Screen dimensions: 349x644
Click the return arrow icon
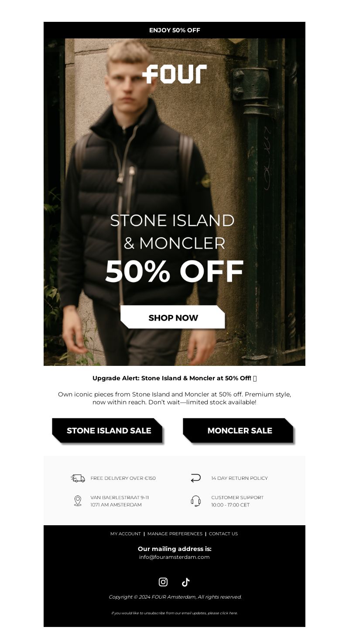tap(196, 478)
